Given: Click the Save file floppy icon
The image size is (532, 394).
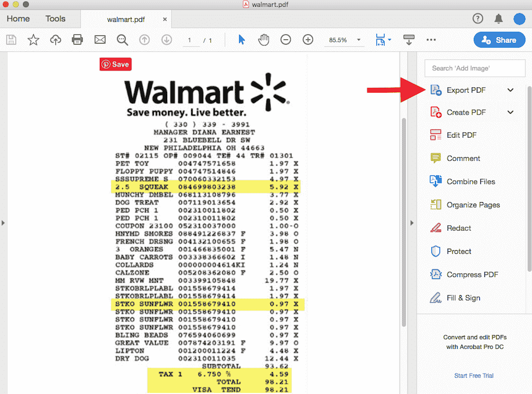Looking at the screenshot, I should 11,40.
